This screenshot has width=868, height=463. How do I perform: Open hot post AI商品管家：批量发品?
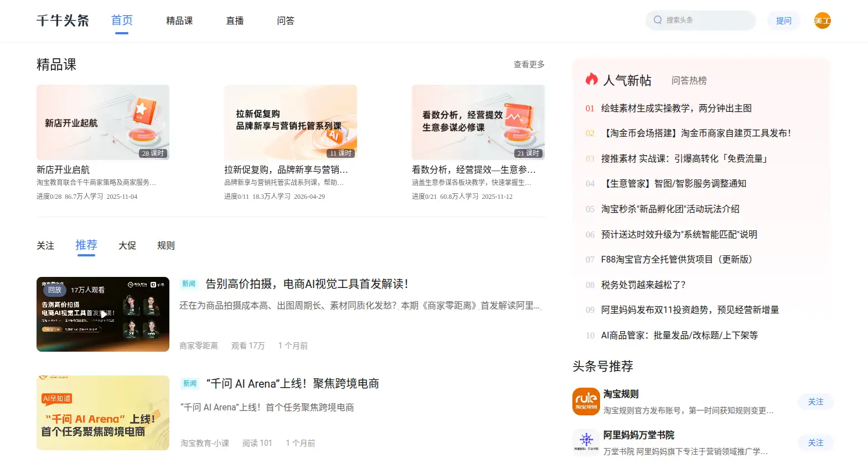click(680, 335)
